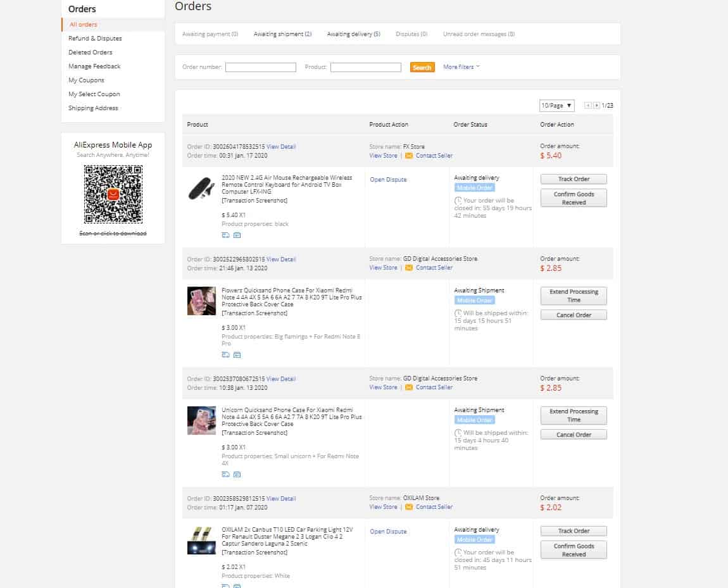Switch to the Awaiting shipment (2) tab
728x588 pixels.
(x=282, y=34)
